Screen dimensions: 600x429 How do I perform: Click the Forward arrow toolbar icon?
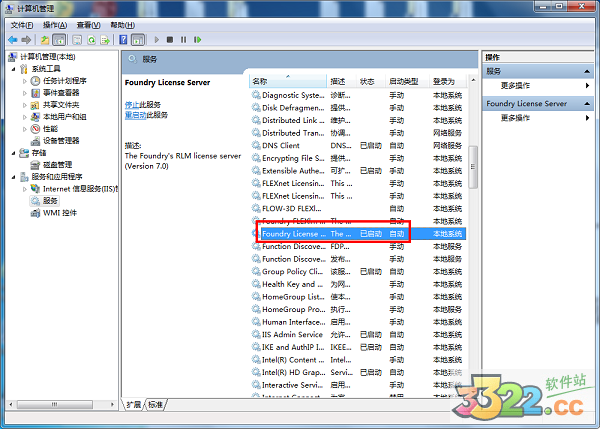pos(26,39)
